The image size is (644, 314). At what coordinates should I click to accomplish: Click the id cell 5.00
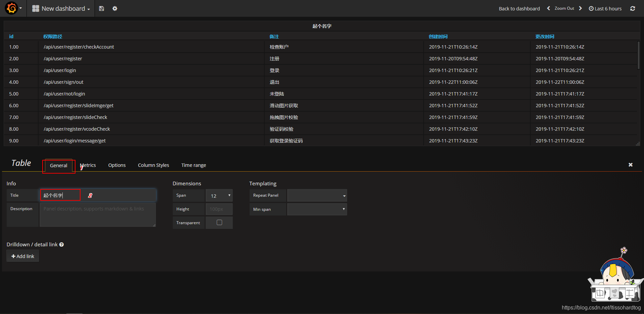(21, 94)
